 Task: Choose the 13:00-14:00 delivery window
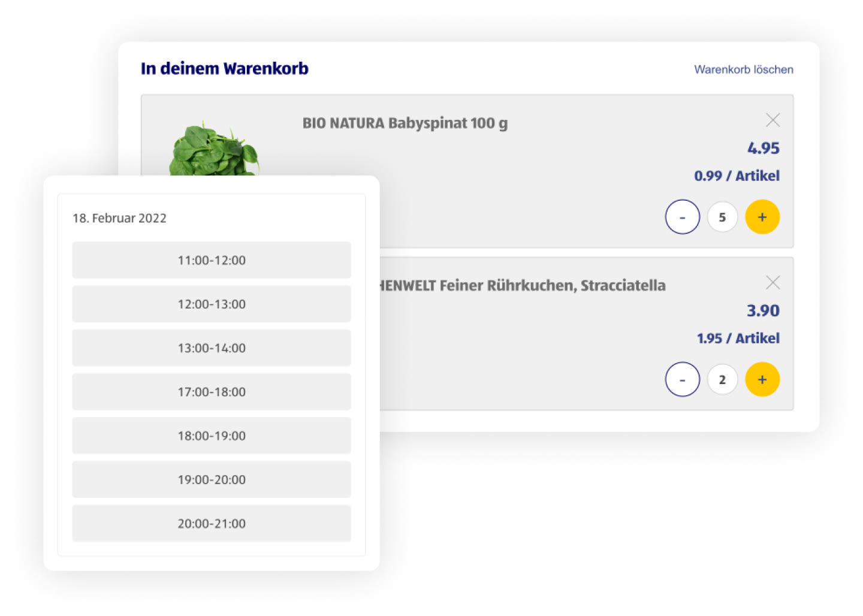point(211,348)
